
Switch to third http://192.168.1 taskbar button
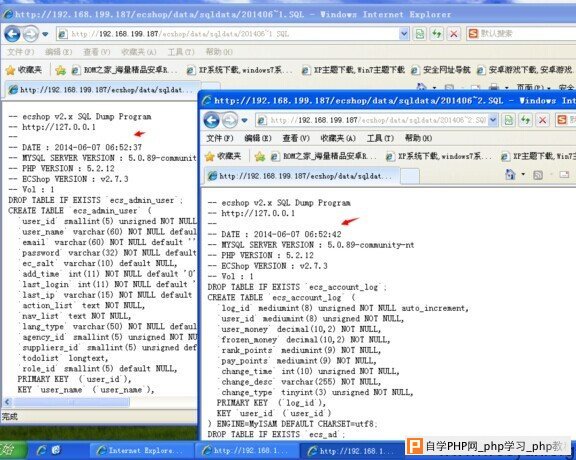(x=353, y=450)
